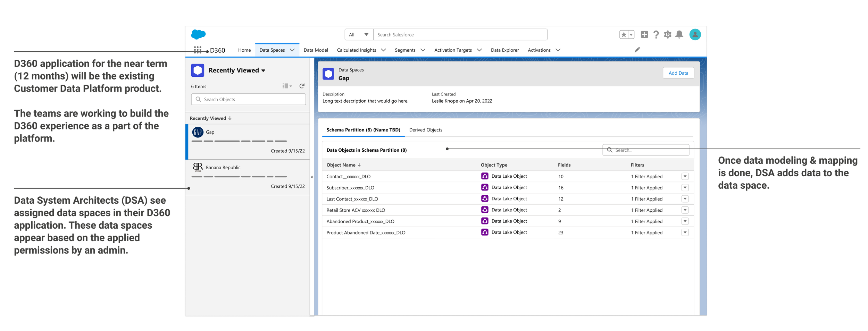
Task: Click the Data Spaces hexagon icon in header
Action: tap(328, 74)
